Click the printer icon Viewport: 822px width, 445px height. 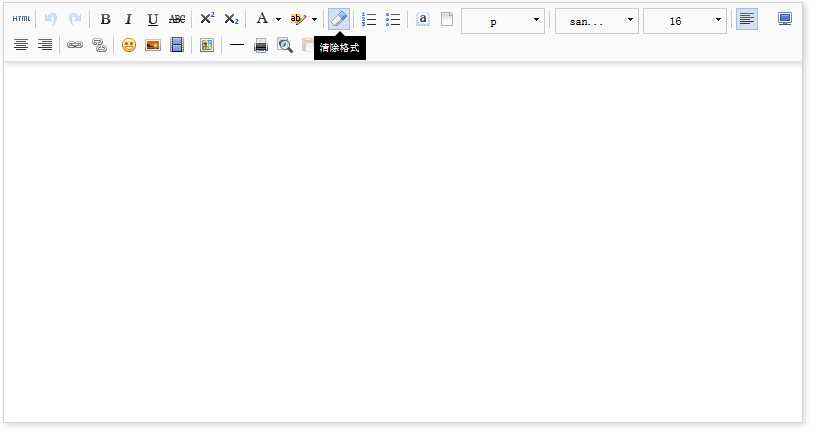tap(261, 46)
